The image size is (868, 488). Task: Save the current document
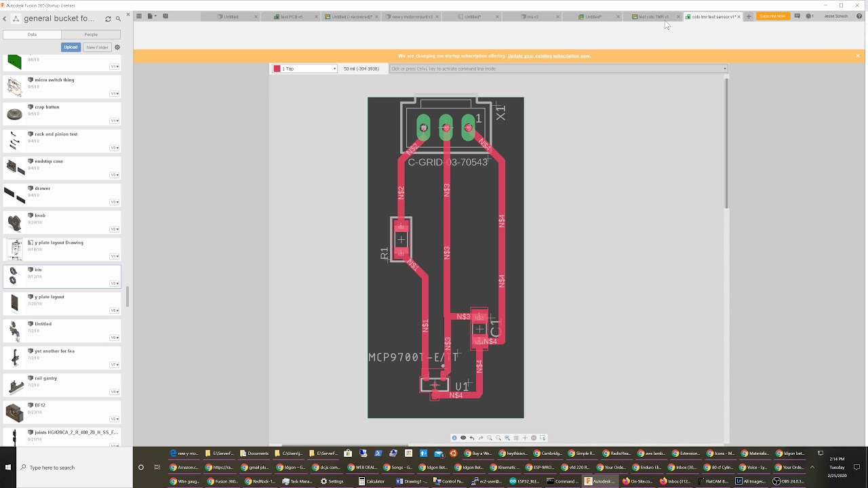tap(165, 16)
